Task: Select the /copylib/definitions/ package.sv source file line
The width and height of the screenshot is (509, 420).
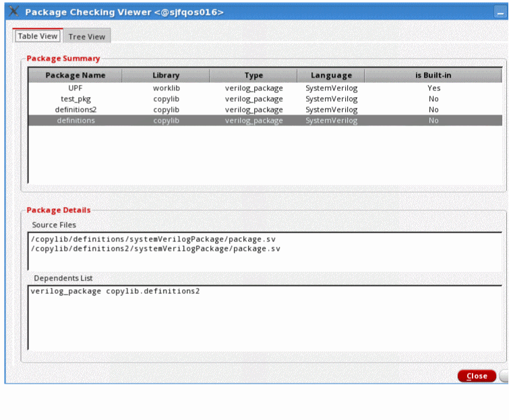Action: (152, 239)
